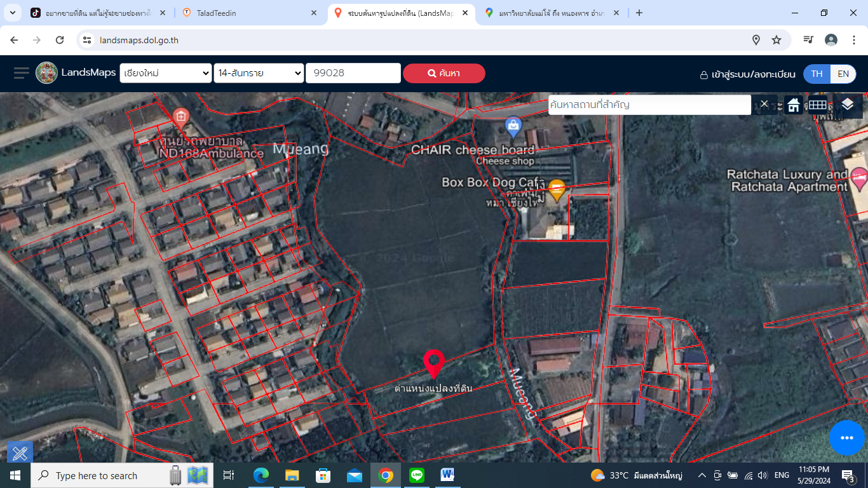Open the district dropdown 14-สันทราย

[x=259, y=73]
